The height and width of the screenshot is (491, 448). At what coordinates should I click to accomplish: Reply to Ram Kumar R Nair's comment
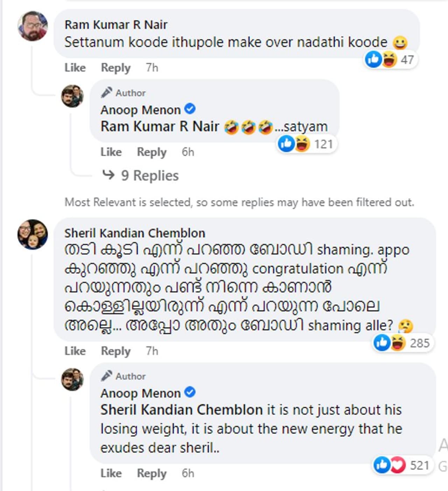pyautogui.click(x=115, y=67)
